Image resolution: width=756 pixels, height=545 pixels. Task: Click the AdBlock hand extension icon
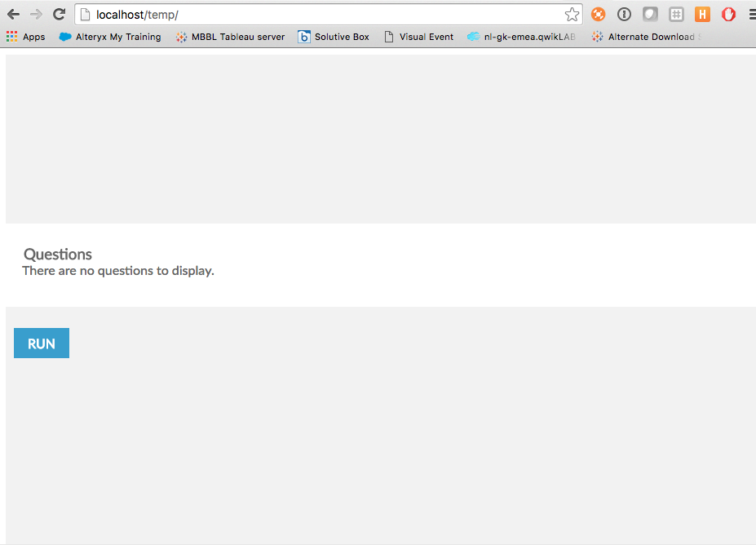point(728,14)
